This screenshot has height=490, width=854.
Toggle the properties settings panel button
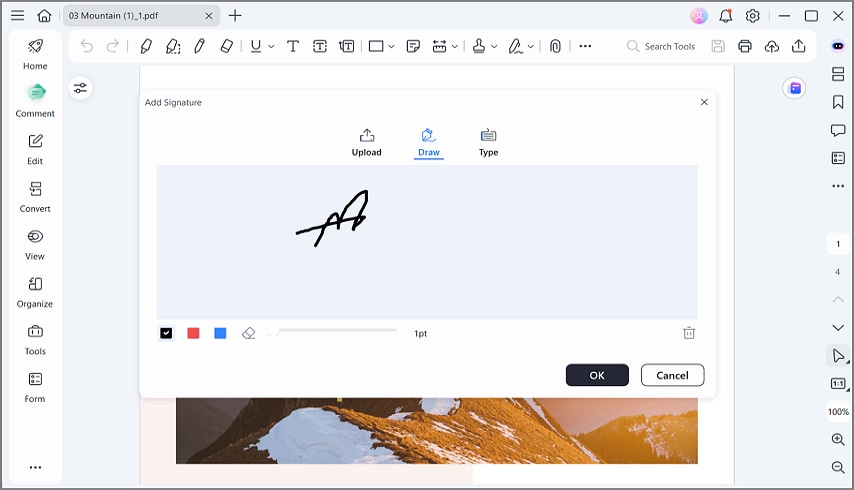(x=81, y=88)
